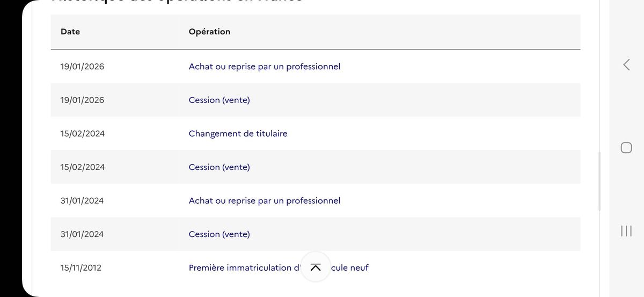Select the Opération column header
This screenshot has height=297, width=644.
pos(209,32)
